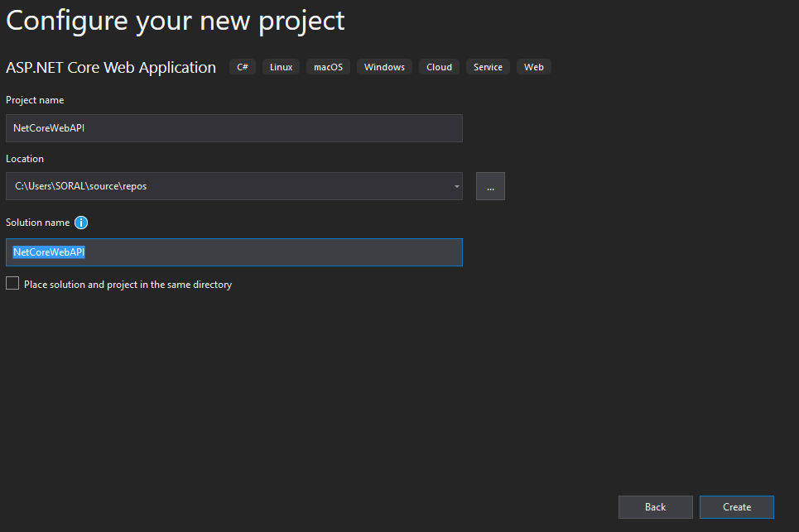Go Back to previous step
The image size is (799, 532).
(655, 507)
